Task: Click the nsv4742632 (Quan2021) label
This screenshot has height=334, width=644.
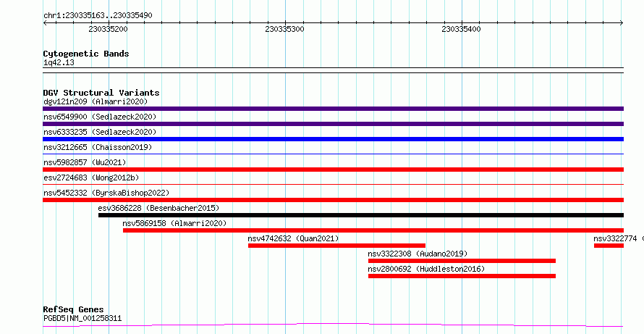Action: (x=293, y=238)
